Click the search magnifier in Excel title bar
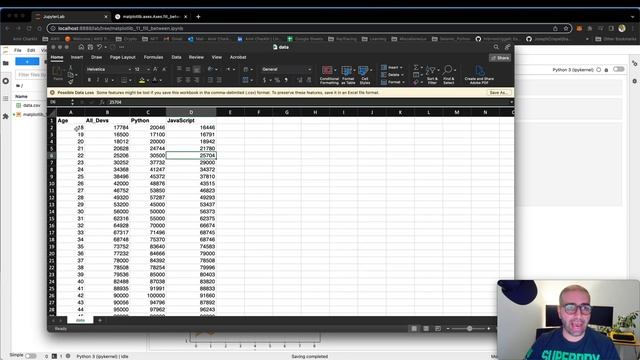This screenshot has width=640, height=360. click(x=496, y=47)
